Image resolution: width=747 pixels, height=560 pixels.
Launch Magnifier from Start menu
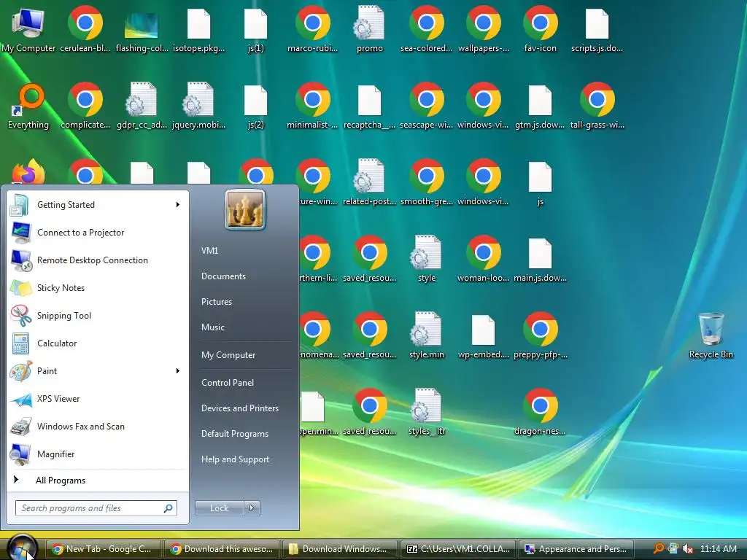[x=97, y=454]
